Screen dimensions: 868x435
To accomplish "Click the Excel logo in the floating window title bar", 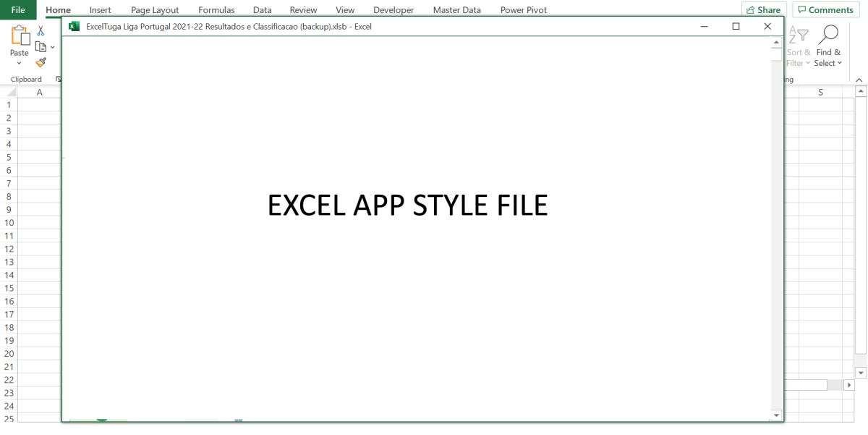I will click(74, 26).
